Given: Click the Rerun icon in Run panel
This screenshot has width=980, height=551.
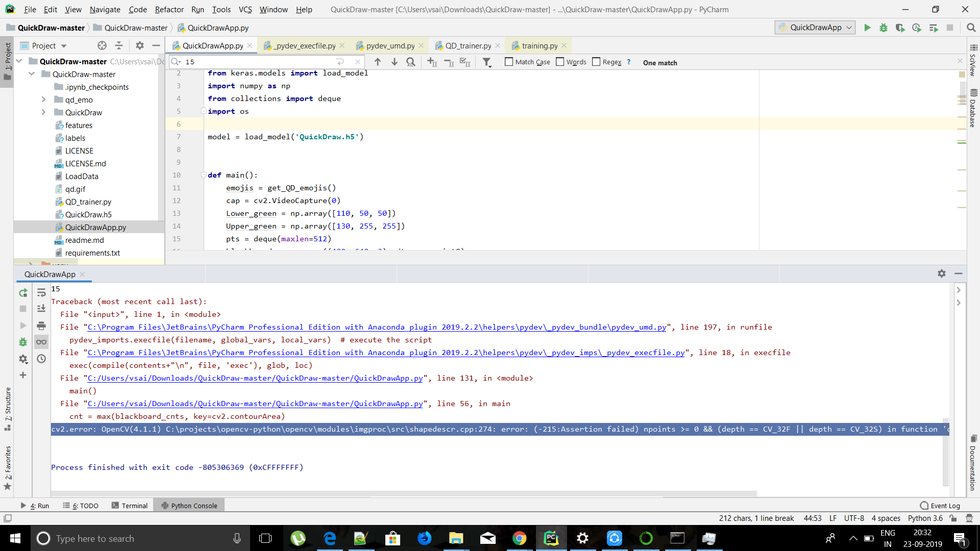Looking at the screenshot, I should click(x=23, y=293).
